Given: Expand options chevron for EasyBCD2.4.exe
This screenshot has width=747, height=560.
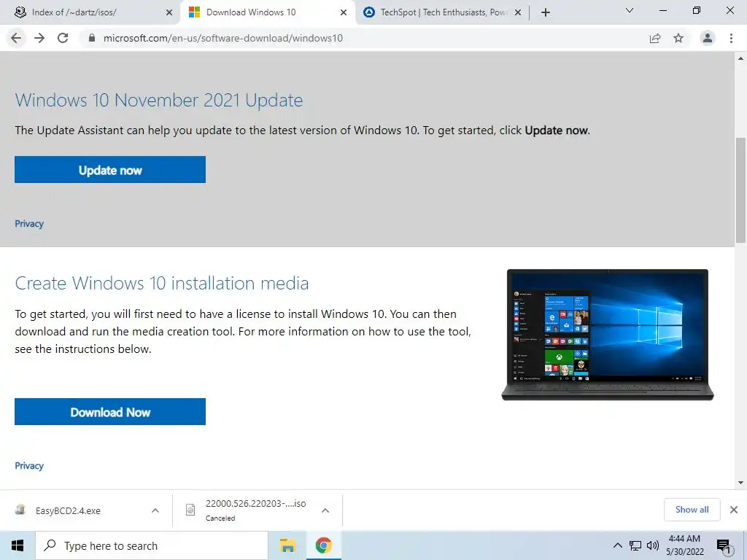Looking at the screenshot, I should coord(155,510).
